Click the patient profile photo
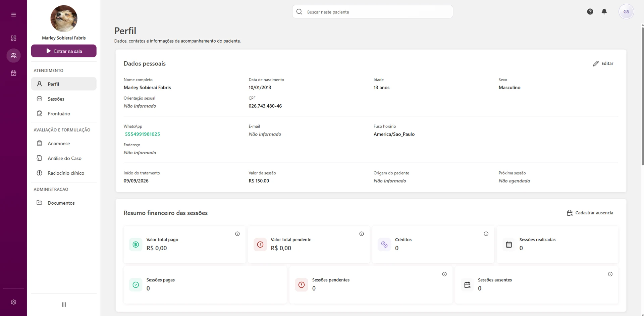The image size is (644, 316). 64,18
